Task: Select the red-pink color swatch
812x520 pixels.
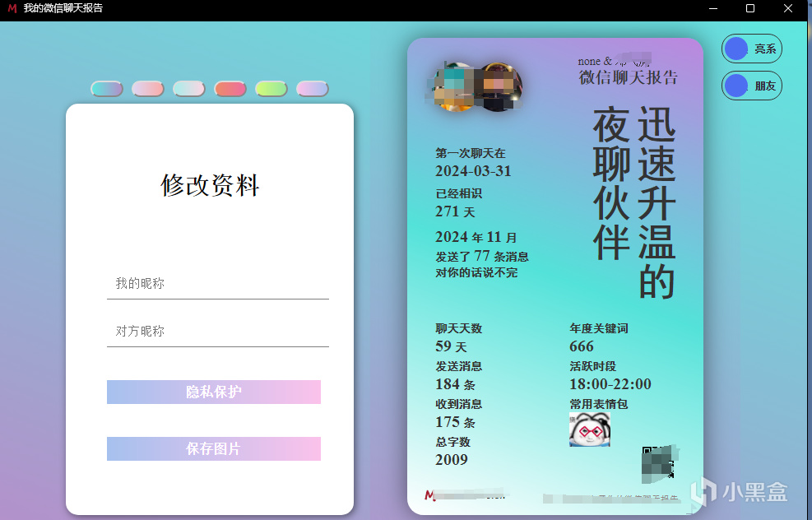Action: tap(230, 88)
